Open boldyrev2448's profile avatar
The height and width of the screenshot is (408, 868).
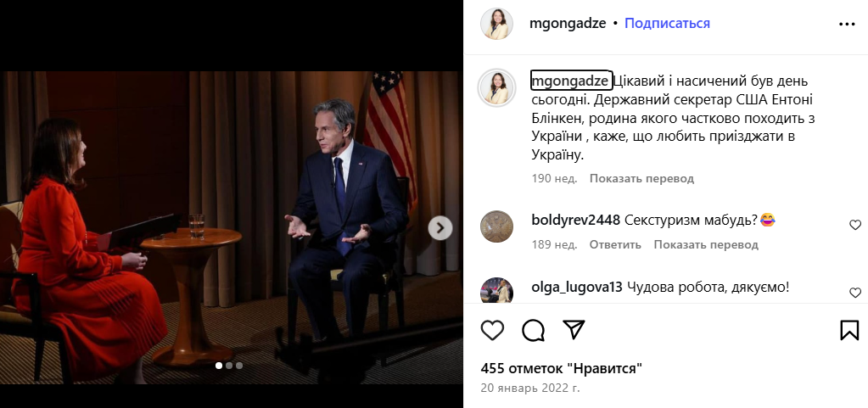pyautogui.click(x=496, y=226)
